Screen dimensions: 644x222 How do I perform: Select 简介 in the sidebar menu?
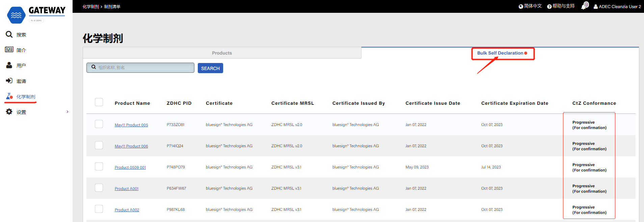pyautogui.click(x=21, y=50)
